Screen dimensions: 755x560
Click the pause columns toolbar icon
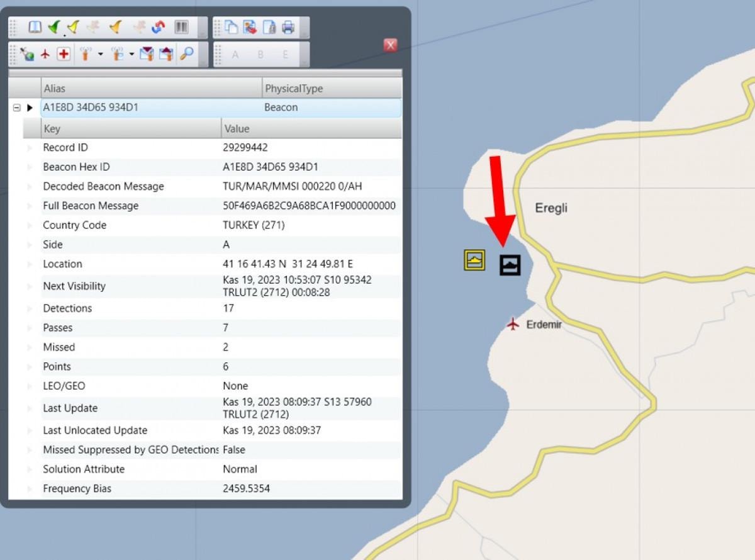click(x=181, y=27)
